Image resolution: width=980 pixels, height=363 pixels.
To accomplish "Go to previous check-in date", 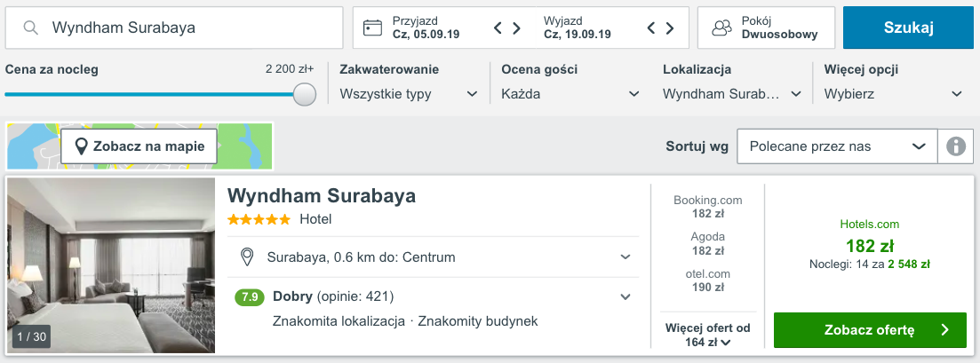I will click(x=498, y=28).
